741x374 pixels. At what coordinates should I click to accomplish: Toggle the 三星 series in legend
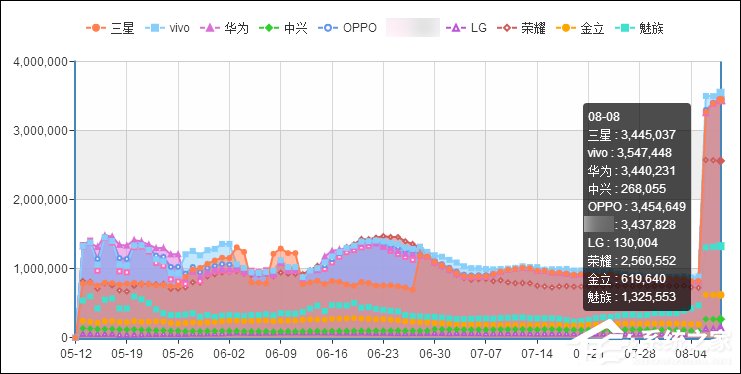[x=110, y=28]
